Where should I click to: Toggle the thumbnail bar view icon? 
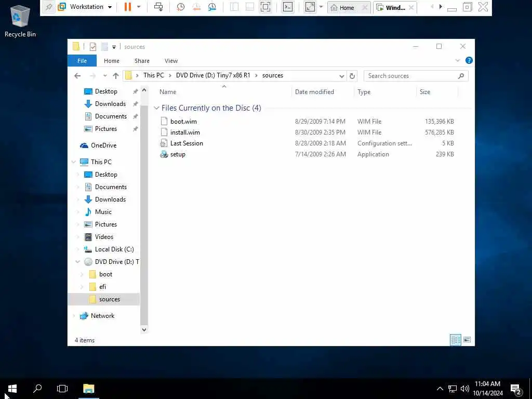point(250,7)
